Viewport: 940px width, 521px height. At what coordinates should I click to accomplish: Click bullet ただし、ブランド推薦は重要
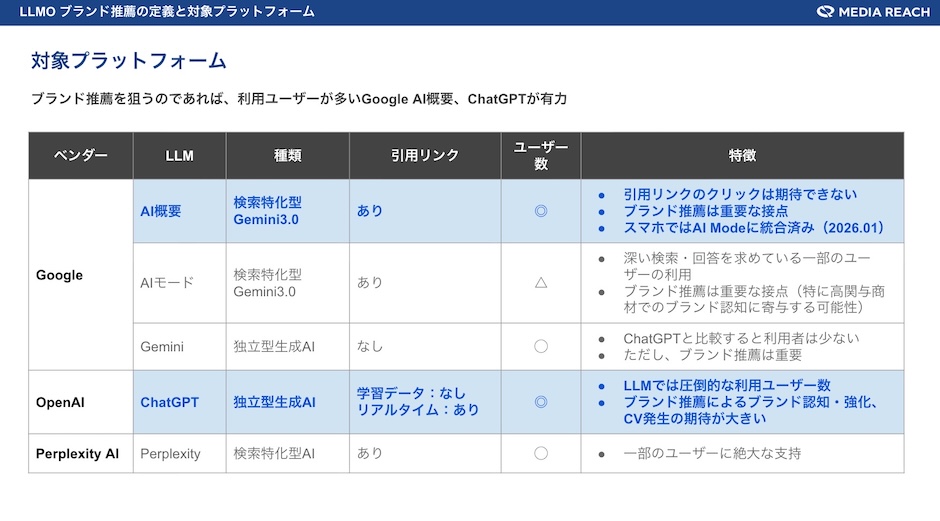coord(712,355)
